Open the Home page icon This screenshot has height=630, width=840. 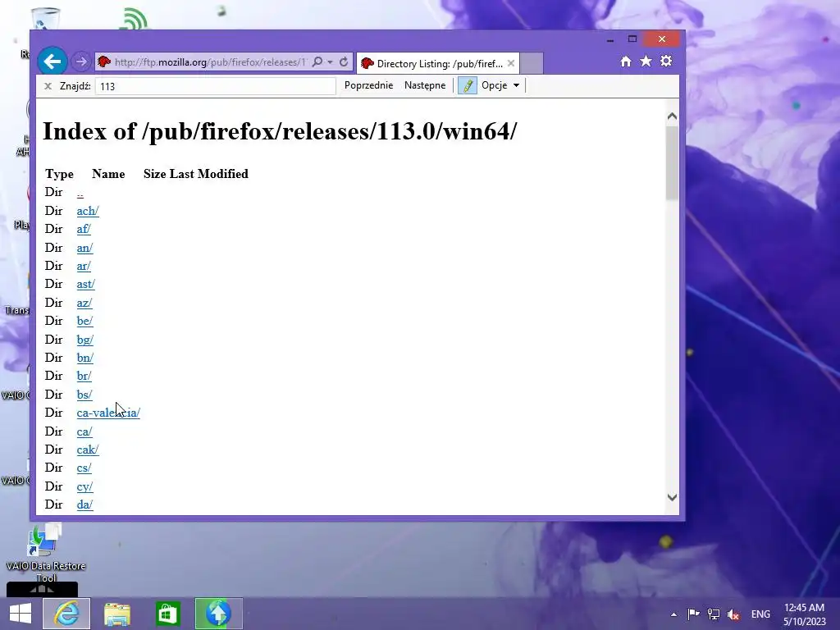626,61
